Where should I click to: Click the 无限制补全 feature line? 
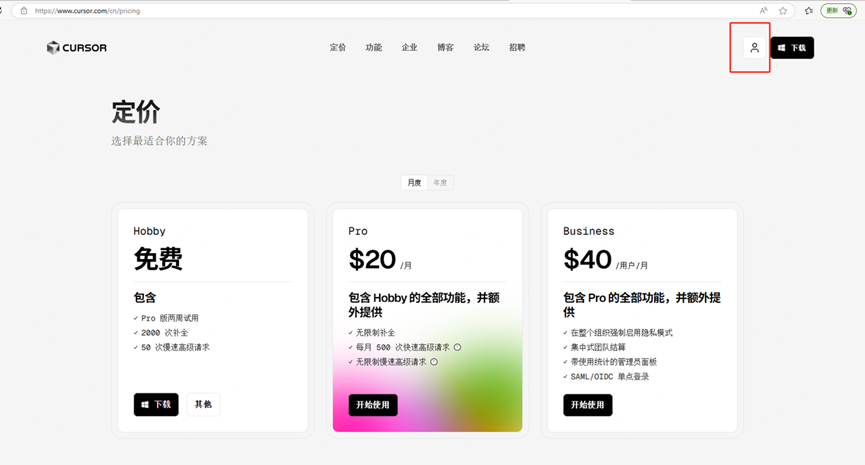(372, 333)
